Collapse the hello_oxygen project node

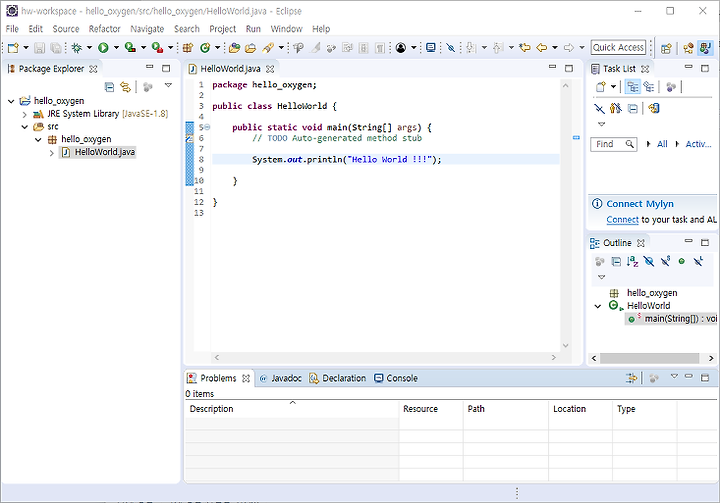[x=11, y=101]
